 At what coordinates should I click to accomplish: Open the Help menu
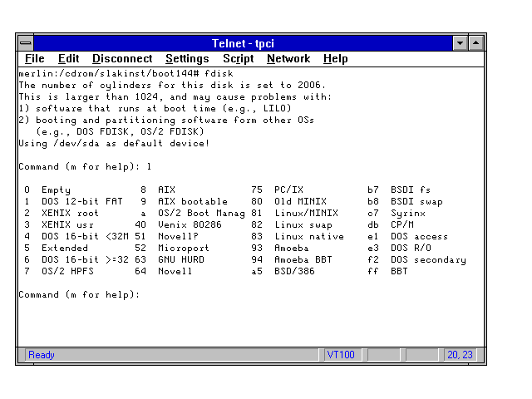click(x=335, y=59)
